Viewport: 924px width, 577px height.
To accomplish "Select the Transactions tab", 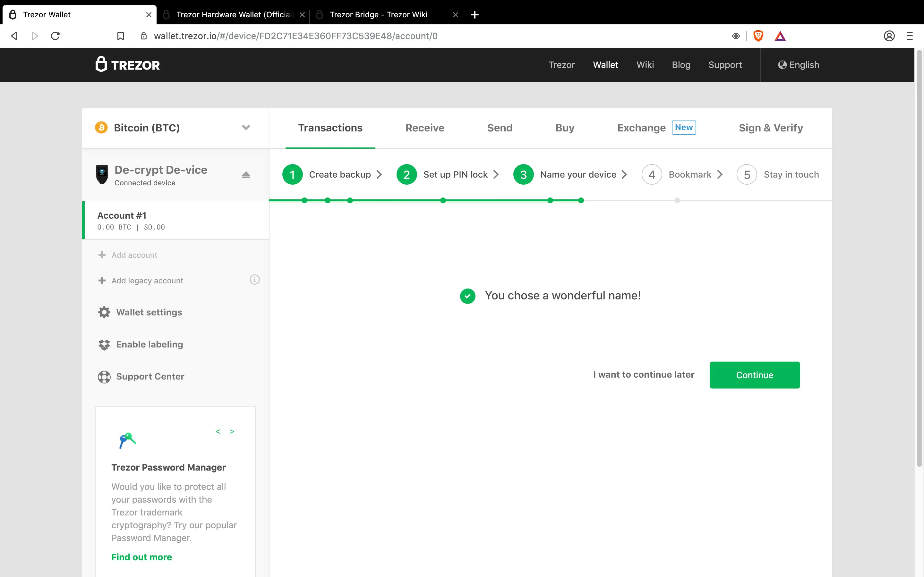I will pyautogui.click(x=330, y=128).
